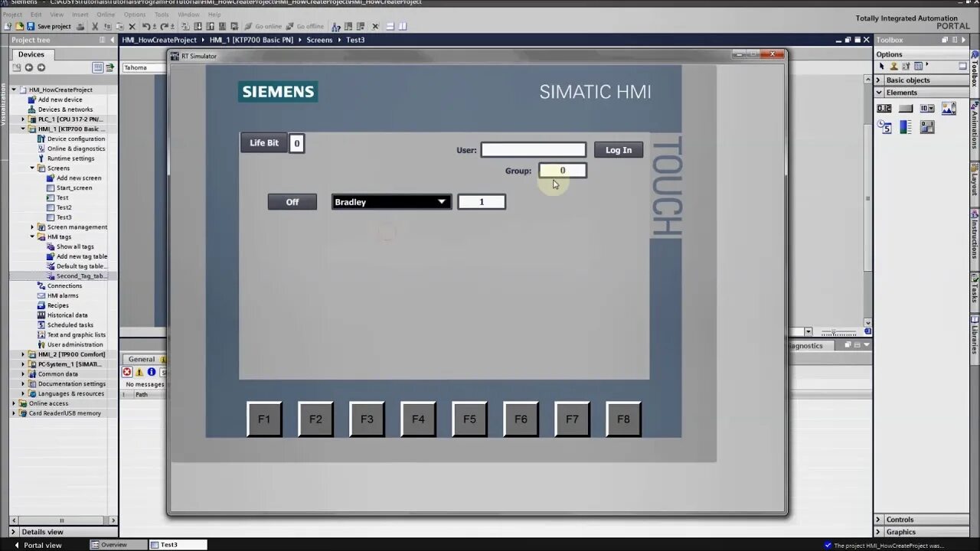Image resolution: width=980 pixels, height=551 pixels.
Task: Click the split editor vertically icon
Action: pos(403,26)
